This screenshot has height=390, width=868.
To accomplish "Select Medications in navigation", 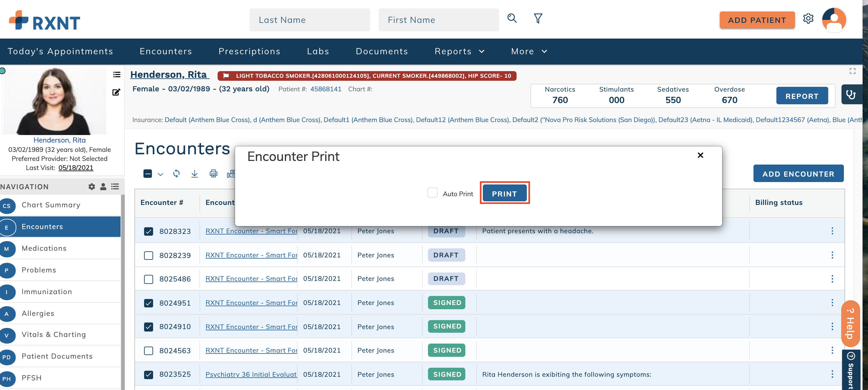I will [60, 248].
